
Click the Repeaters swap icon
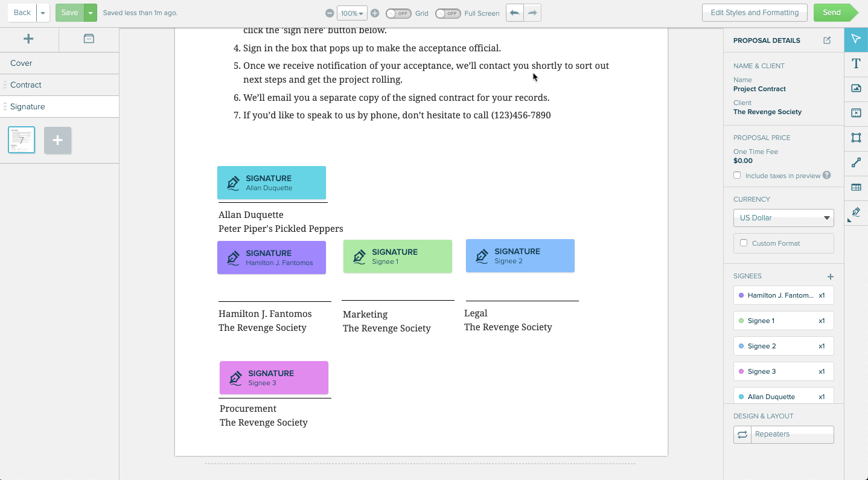[x=742, y=435]
